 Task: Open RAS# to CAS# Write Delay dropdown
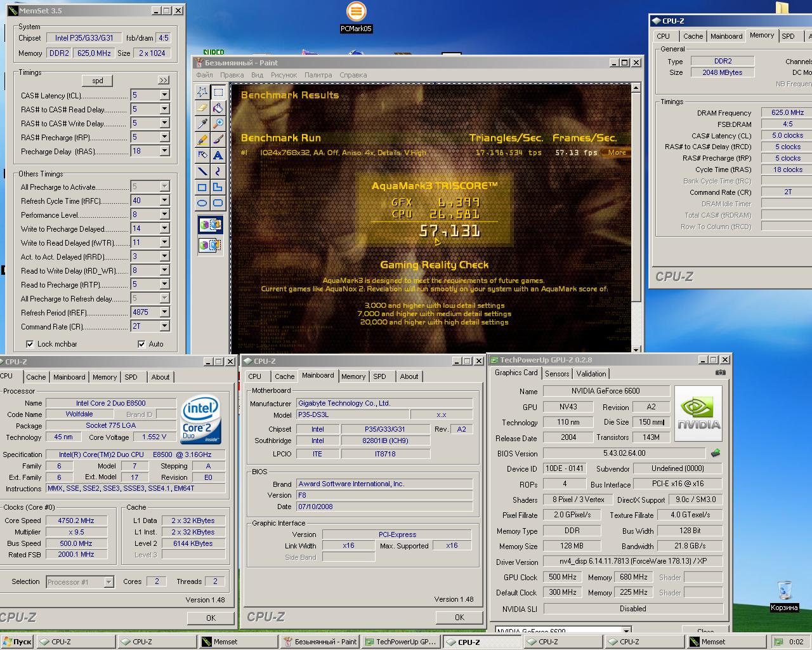click(x=164, y=123)
